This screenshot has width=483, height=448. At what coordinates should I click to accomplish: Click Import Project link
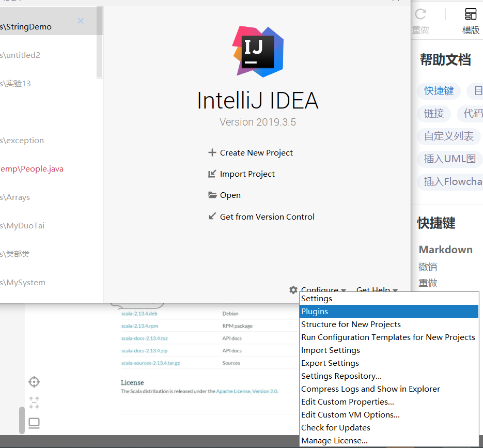(247, 174)
